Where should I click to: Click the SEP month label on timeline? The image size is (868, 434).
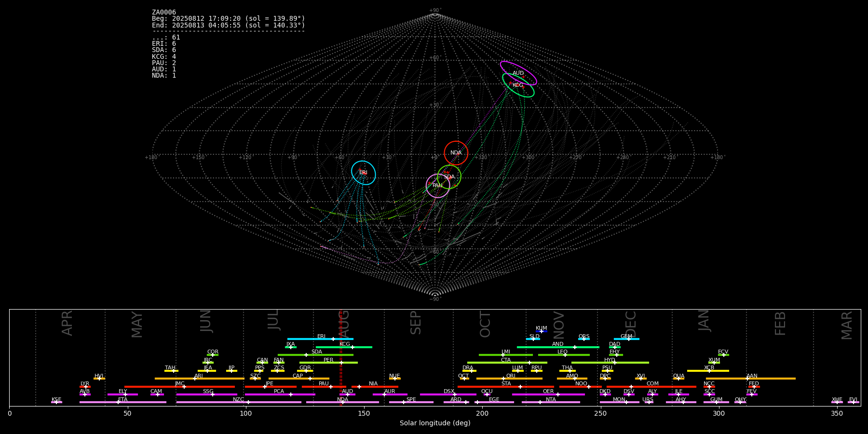click(416, 323)
